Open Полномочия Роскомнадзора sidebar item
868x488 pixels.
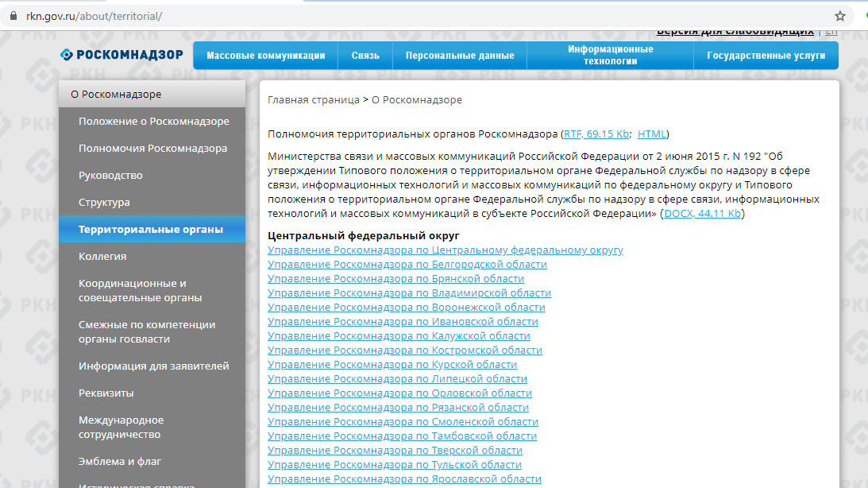point(152,149)
